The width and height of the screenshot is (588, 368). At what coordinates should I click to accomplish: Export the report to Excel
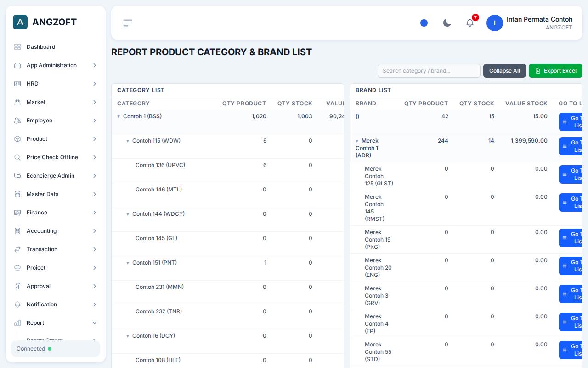click(555, 71)
